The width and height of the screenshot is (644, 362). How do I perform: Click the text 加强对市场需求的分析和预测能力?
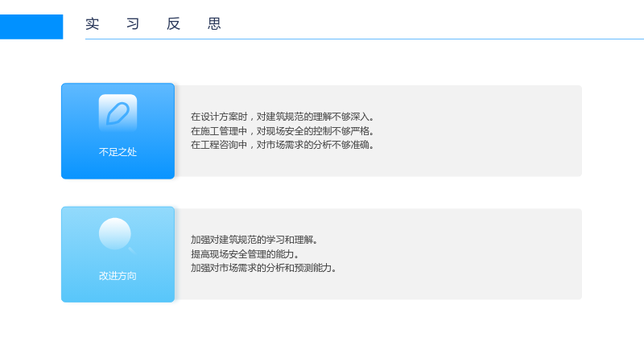[264, 268]
